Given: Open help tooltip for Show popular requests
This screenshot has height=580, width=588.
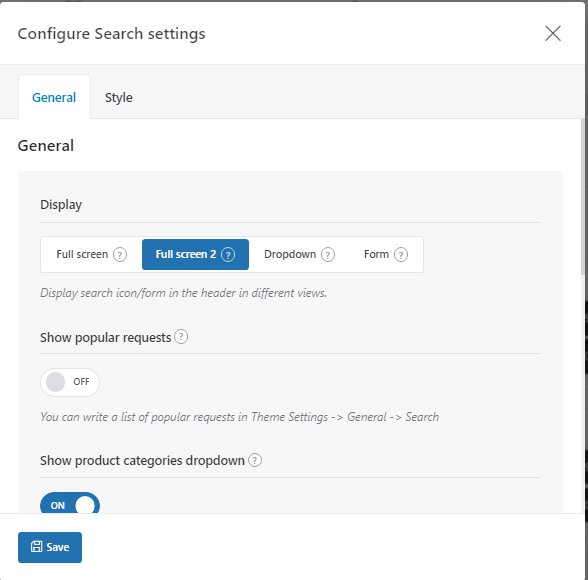Looking at the screenshot, I should coord(181,337).
